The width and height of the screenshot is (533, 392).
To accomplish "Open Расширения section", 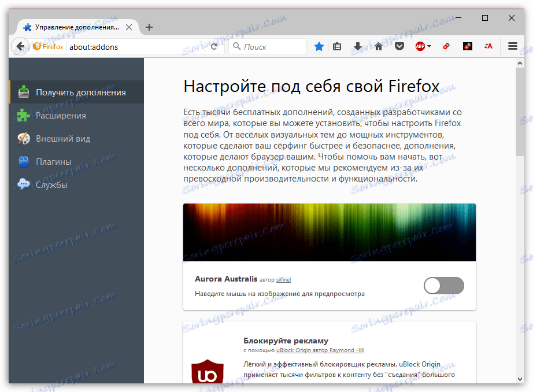I will tap(76, 116).
